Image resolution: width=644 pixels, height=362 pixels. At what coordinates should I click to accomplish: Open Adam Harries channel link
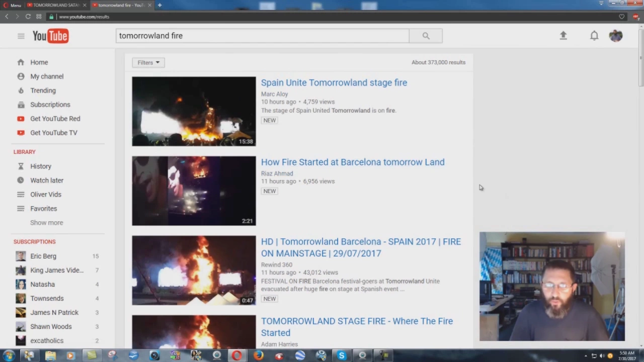279,344
